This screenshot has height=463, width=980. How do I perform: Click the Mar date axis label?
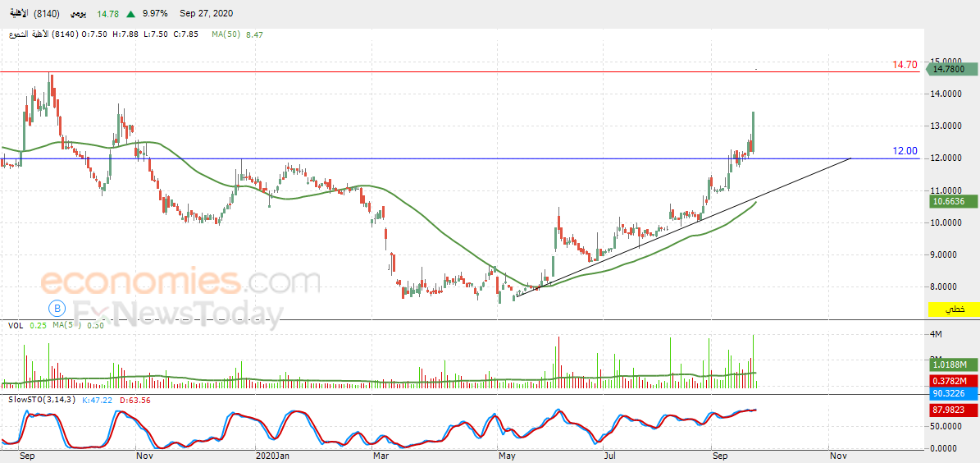pos(380,456)
